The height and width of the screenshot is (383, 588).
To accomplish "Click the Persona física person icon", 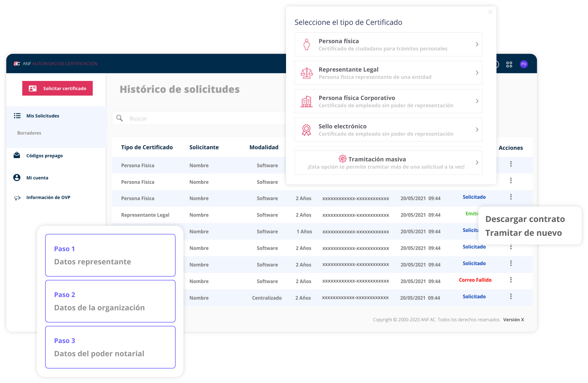I will pyautogui.click(x=307, y=44).
